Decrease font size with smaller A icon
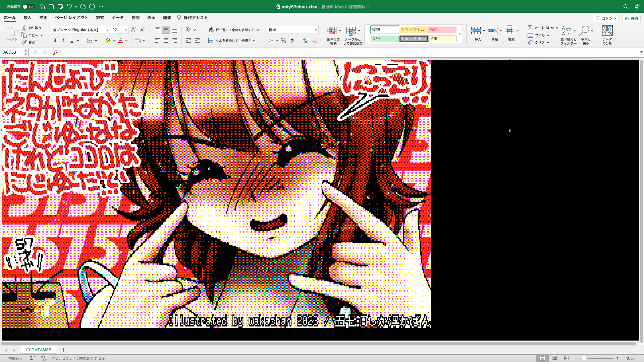Viewport: 644px width, 362px height. 142,30
